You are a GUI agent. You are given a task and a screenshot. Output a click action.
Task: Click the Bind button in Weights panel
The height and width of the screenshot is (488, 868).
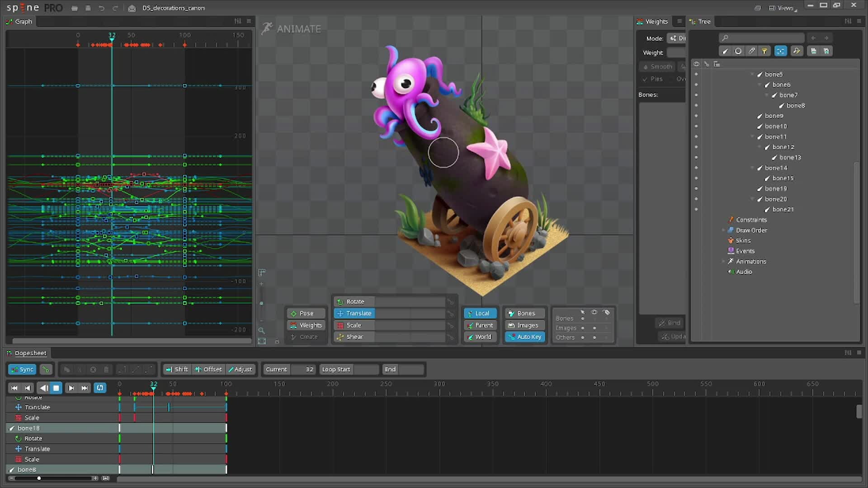click(x=670, y=322)
